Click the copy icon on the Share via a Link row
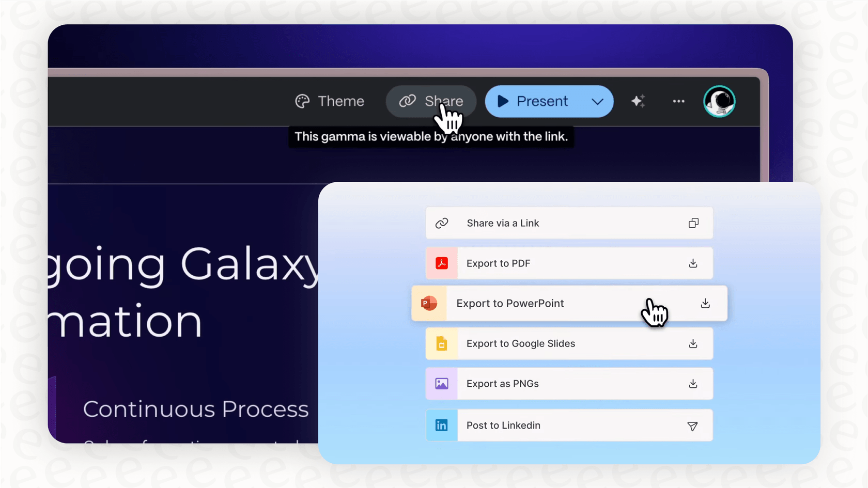868x488 pixels. click(x=693, y=223)
